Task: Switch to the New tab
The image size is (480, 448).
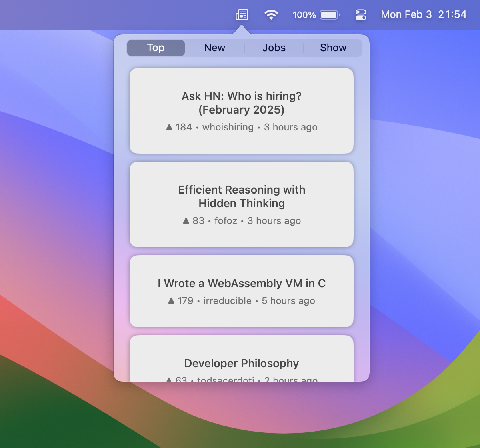Action: coord(215,48)
